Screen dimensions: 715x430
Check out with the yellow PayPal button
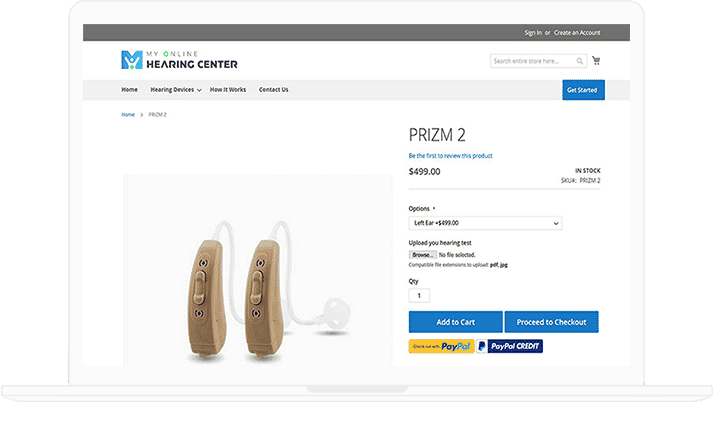[x=440, y=346]
